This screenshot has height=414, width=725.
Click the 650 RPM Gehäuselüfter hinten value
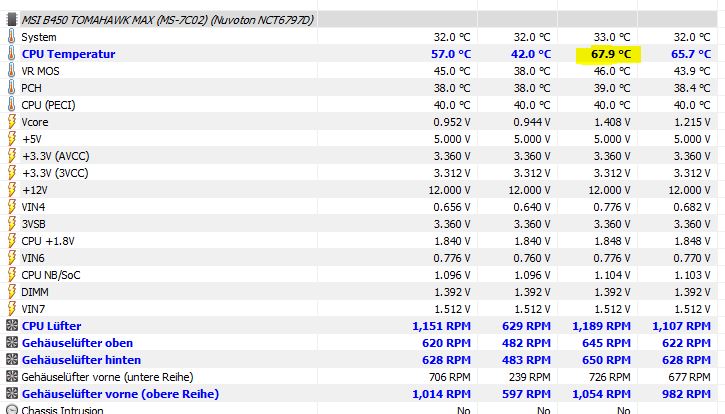(x=606, y=360)
